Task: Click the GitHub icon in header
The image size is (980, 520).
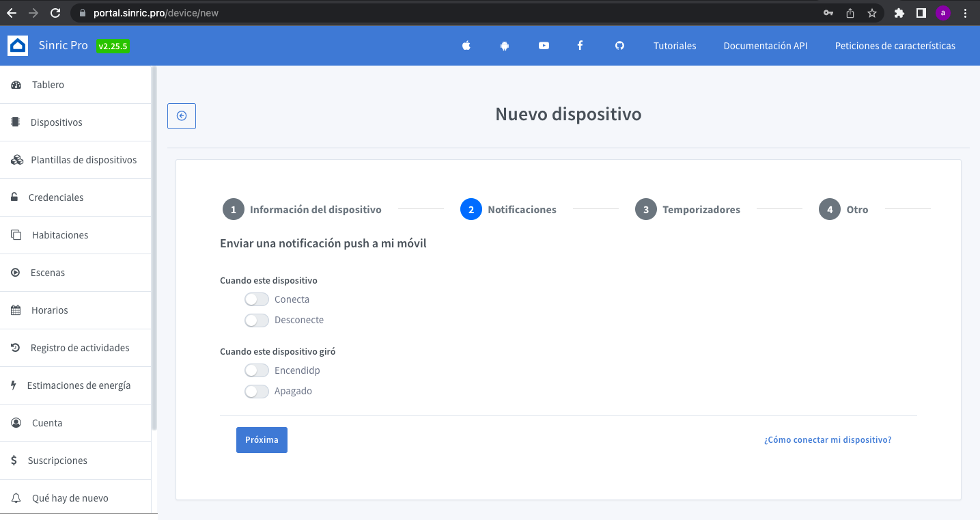Action: point(619,46)
